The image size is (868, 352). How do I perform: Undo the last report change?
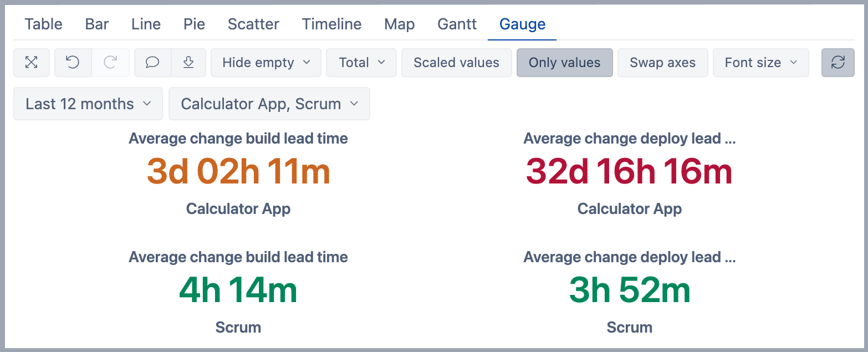pos(73,63)
